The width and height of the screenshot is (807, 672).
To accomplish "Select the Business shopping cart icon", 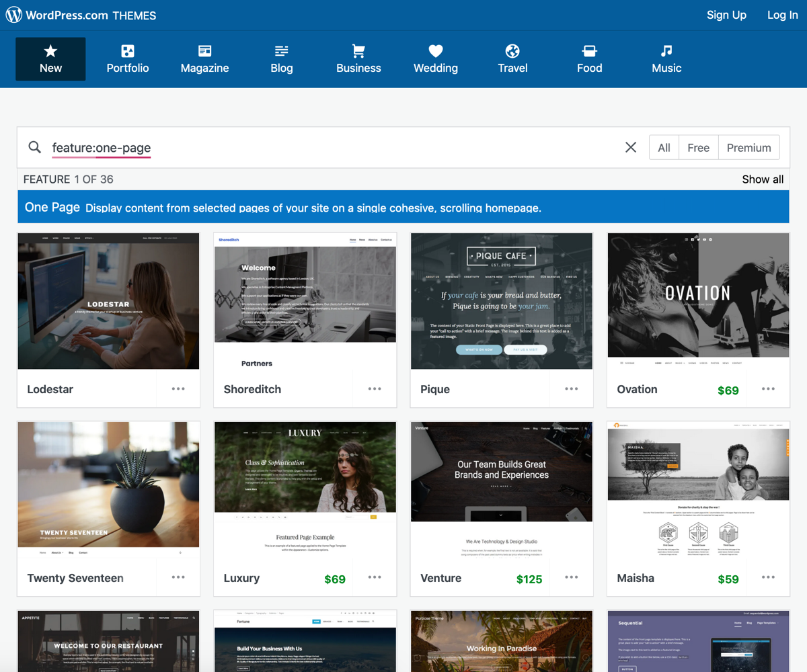I will (358, 51).
